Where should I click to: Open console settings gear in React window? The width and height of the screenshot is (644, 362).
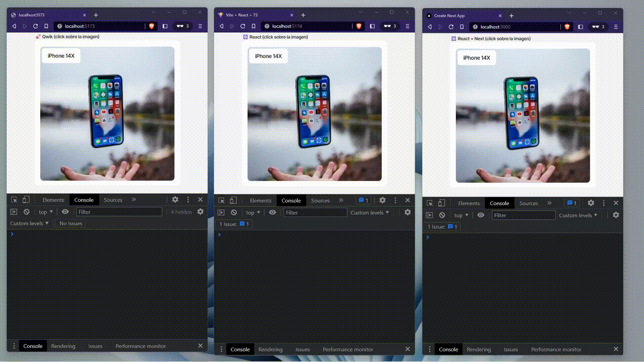(408, 212)
